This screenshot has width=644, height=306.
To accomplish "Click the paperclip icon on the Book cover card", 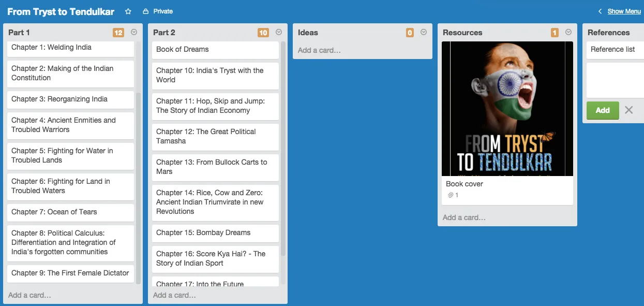I will coord(451,195).
